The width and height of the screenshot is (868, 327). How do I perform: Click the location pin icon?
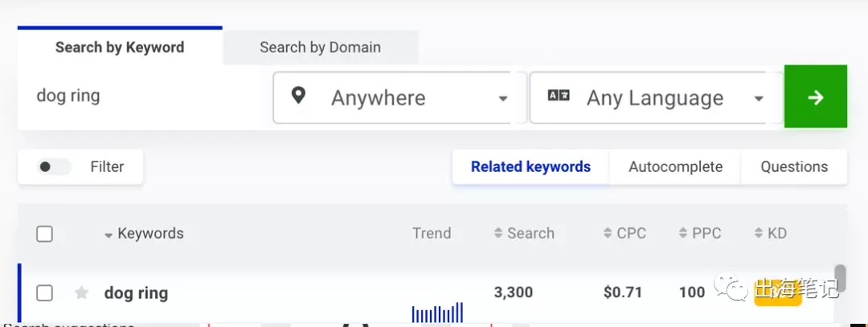click(x=298, y=96)
